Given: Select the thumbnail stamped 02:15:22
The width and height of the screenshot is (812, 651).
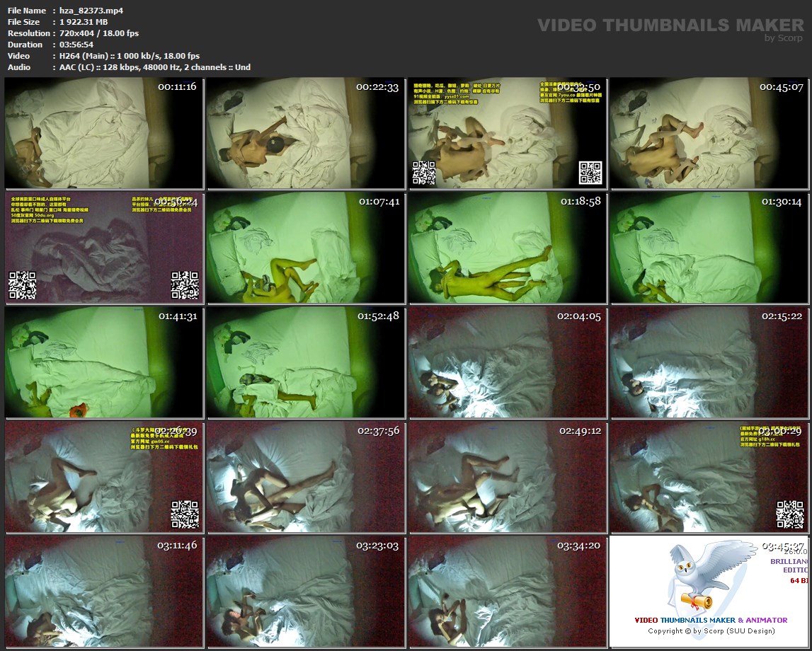Looking at the screenshot, I should pos(709,362).
